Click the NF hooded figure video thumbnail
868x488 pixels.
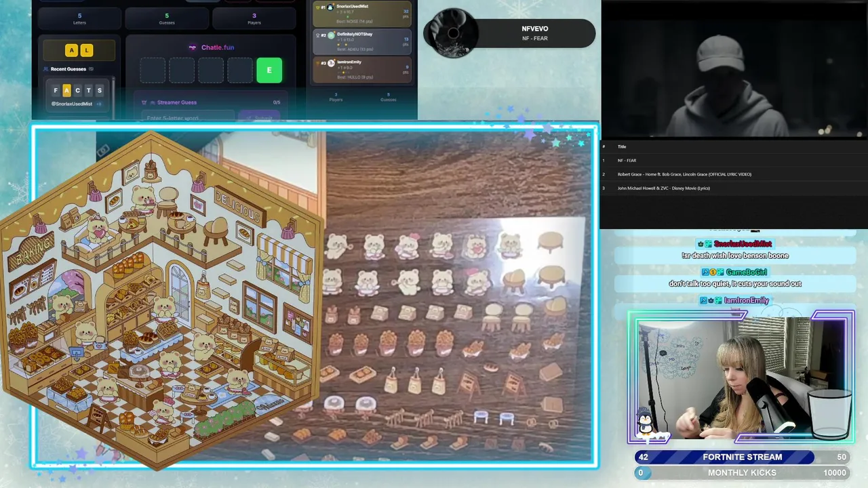[734, 69]
